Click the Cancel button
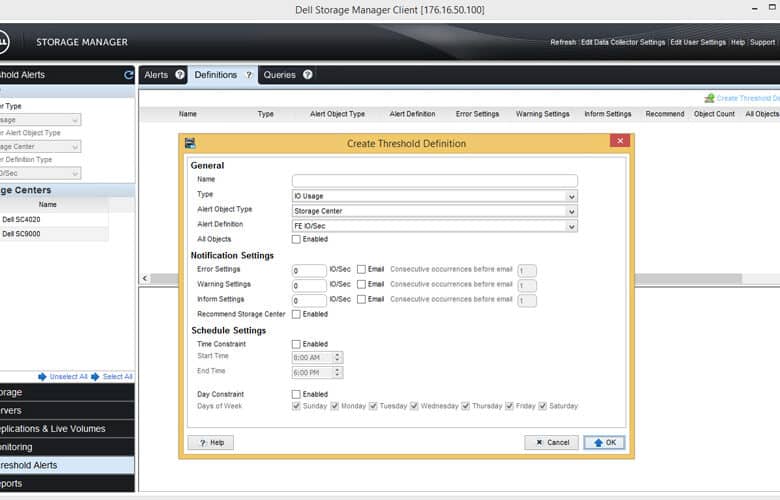This screenshot has height=500, width=780. 552,442
